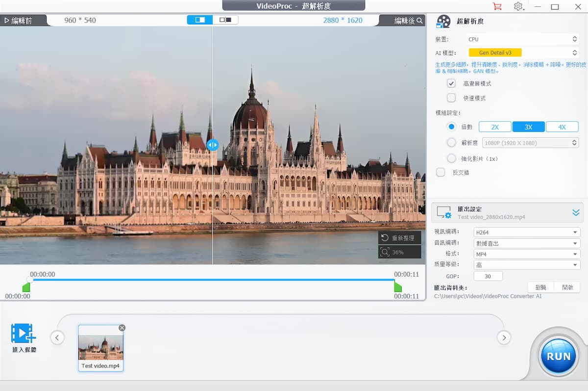This screenshot has height=391, width=588.
Task: Enable 快速模式 fast mode checkbox
Action: (x=451, y=98)
